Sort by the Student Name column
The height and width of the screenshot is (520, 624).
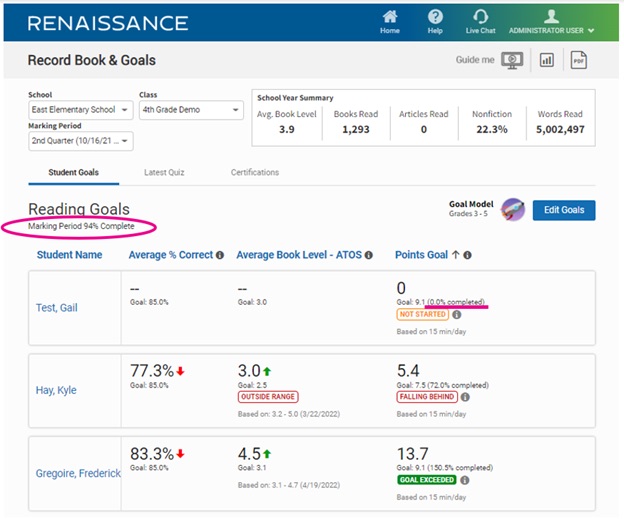coord(69,255)
